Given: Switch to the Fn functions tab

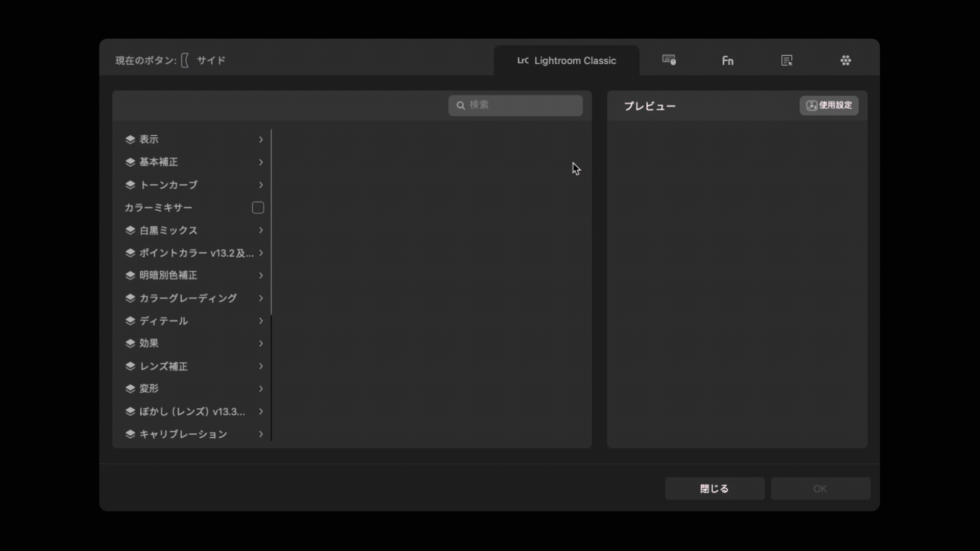Looking at the screenshot, I should (728, 61).
